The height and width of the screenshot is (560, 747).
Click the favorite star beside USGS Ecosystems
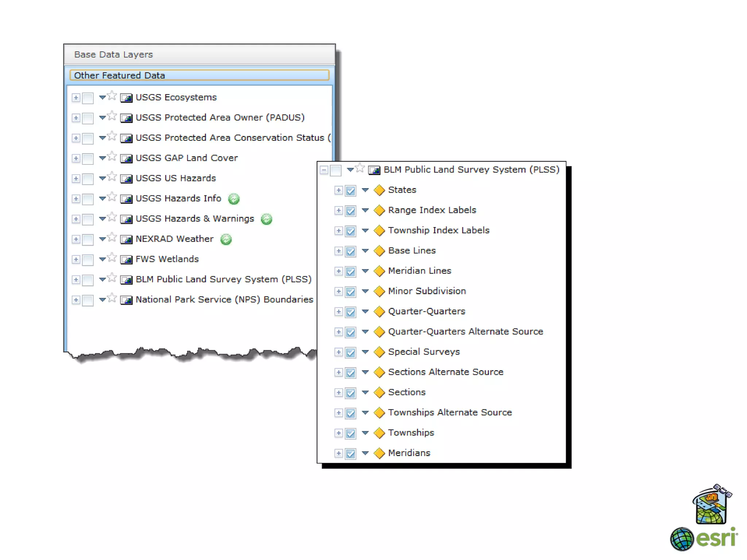[112, 96]
